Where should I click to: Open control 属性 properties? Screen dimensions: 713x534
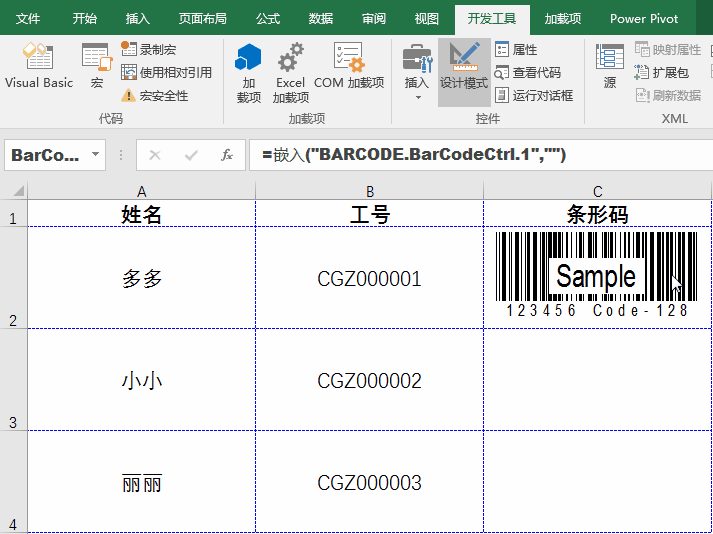pyautogui.click(x=517, y=49)
